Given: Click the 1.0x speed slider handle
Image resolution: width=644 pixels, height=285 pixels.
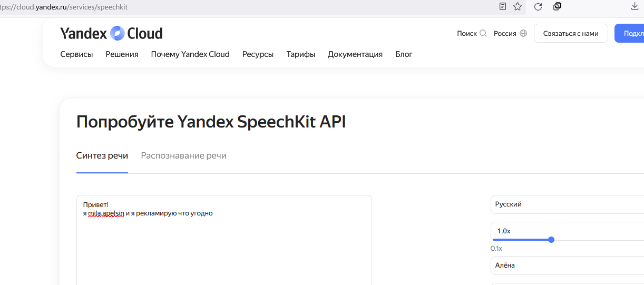Looking at the screenshot, I should tap(551, 240).
